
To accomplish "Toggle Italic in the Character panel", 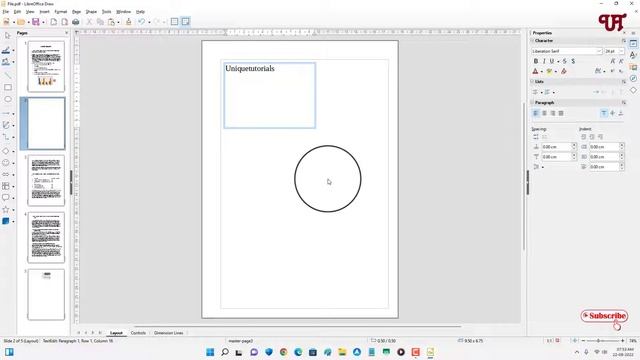I will [x=544, y=61].
